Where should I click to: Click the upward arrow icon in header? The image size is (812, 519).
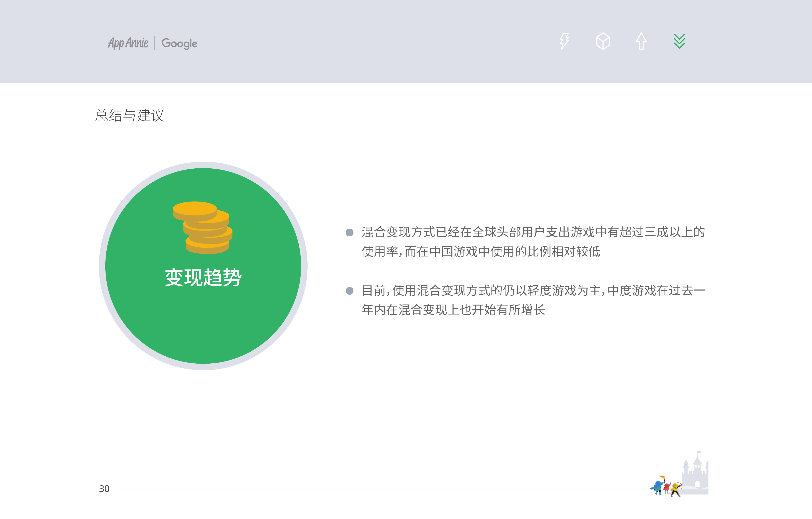tap(641, 41)
